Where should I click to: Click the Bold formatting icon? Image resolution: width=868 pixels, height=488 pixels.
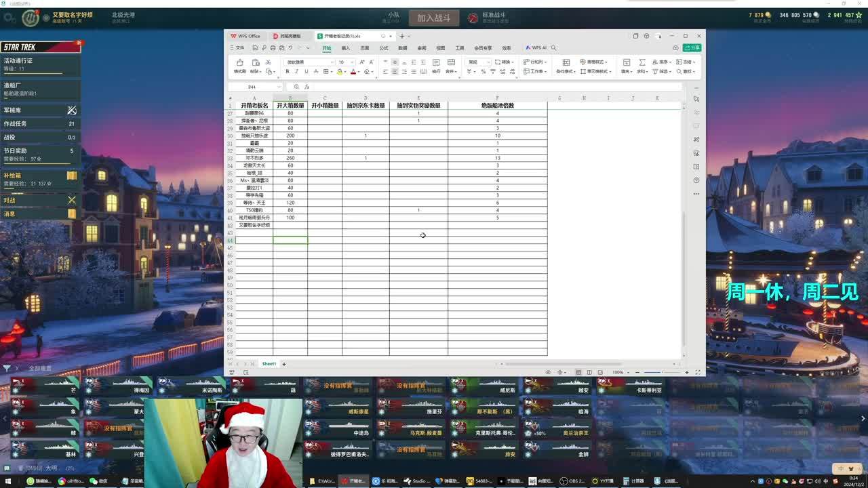click(287, 71)
